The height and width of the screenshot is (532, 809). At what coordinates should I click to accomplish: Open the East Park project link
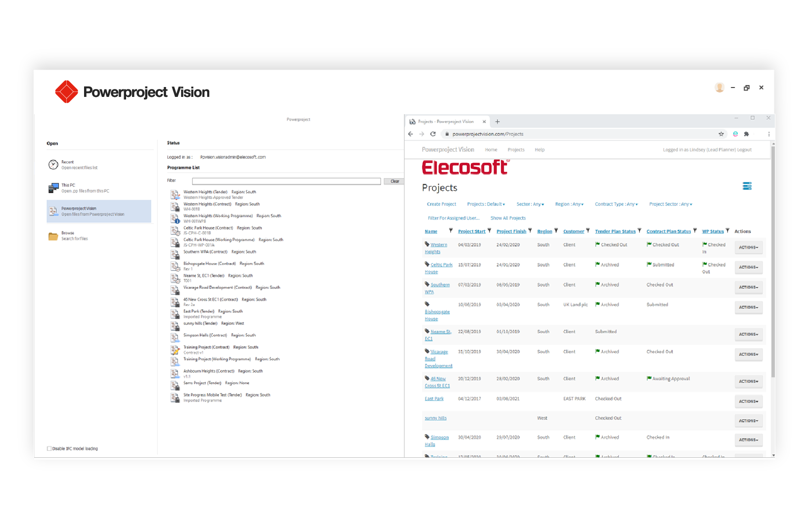pos(434,399)
